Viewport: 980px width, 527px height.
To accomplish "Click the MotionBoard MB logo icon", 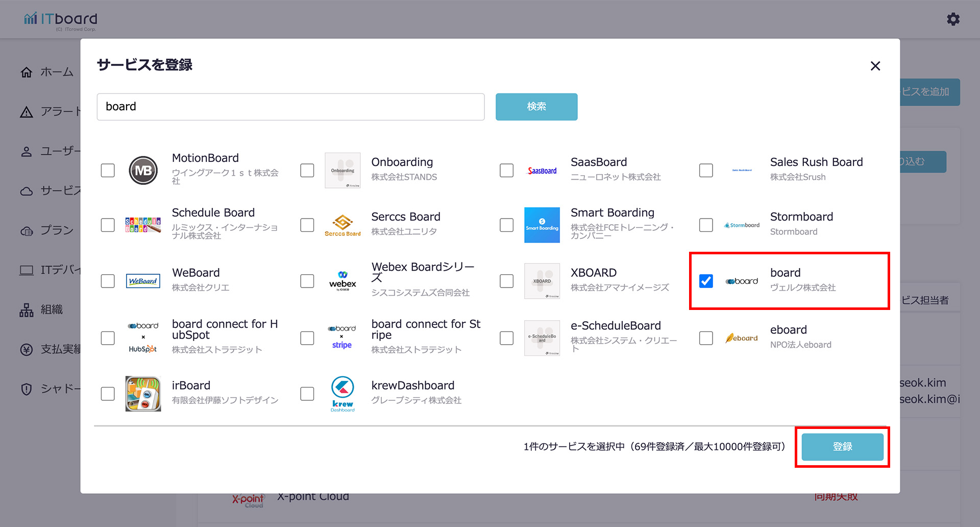I will [x=143, y=171].
